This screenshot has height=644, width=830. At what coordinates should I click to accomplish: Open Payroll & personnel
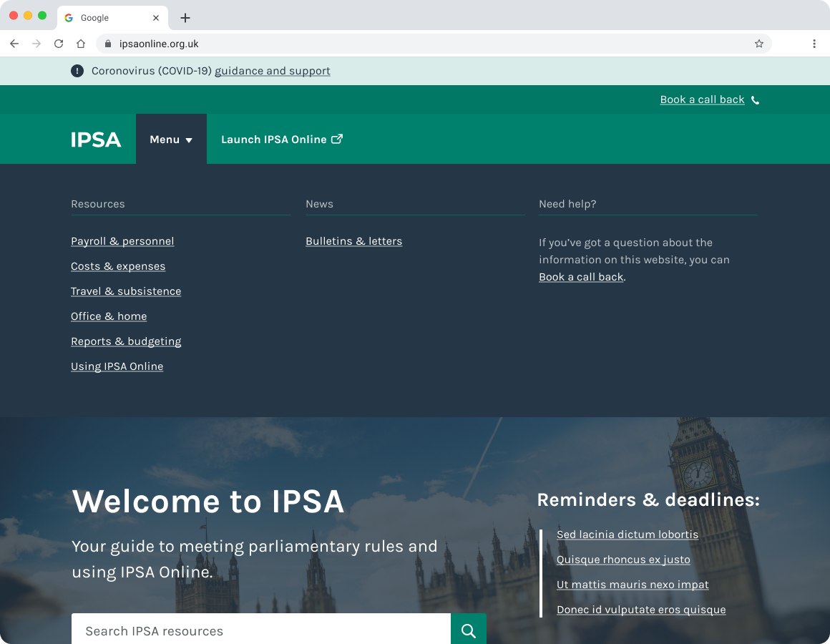122,241
